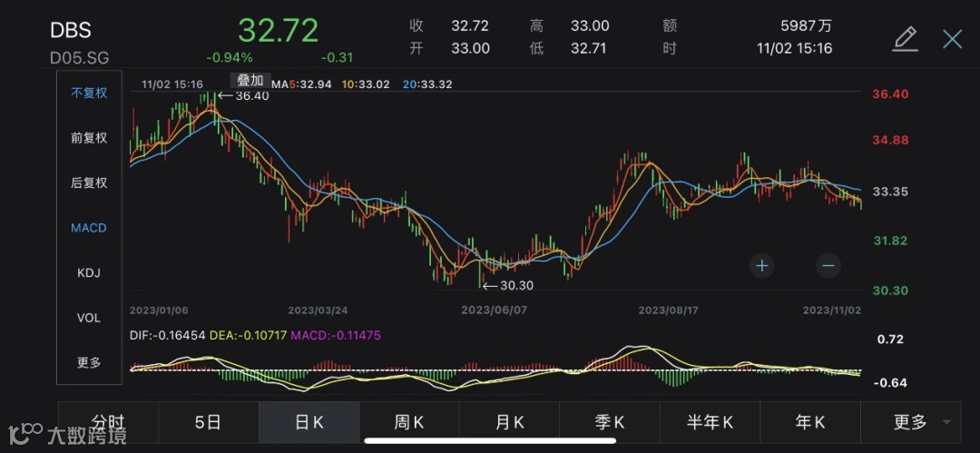Click the 34.88 price axis label
The image size is (980, 453).
tap(891, 140)
